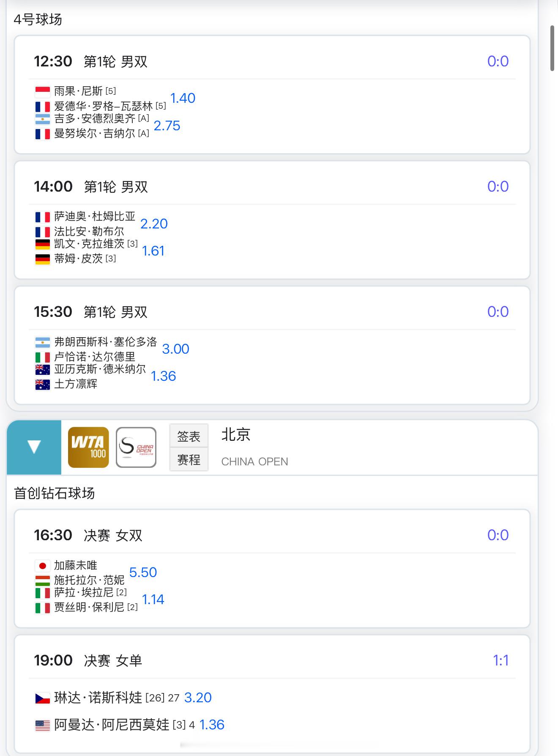Open the 签表 draw tab
The image size is (558, 756).
click(189, 436)
